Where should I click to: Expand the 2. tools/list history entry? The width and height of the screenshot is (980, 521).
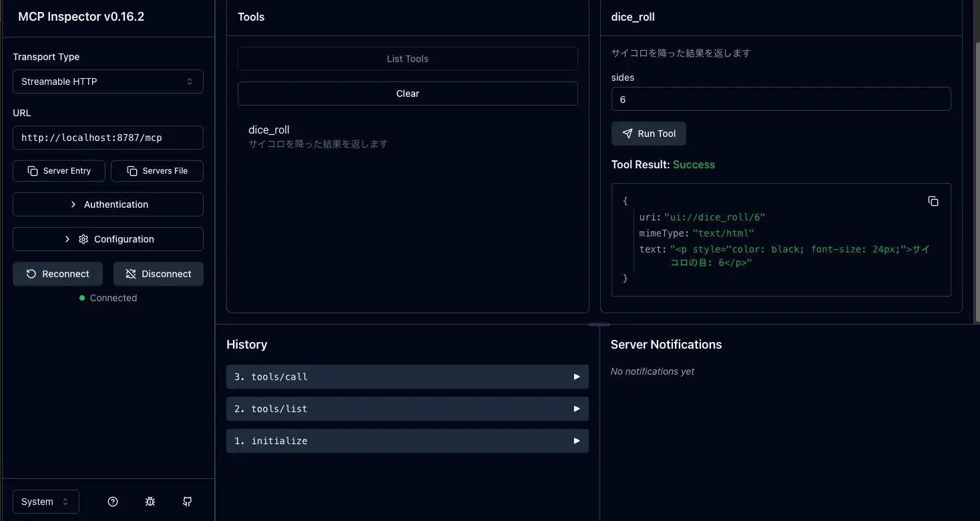[407, 409]
